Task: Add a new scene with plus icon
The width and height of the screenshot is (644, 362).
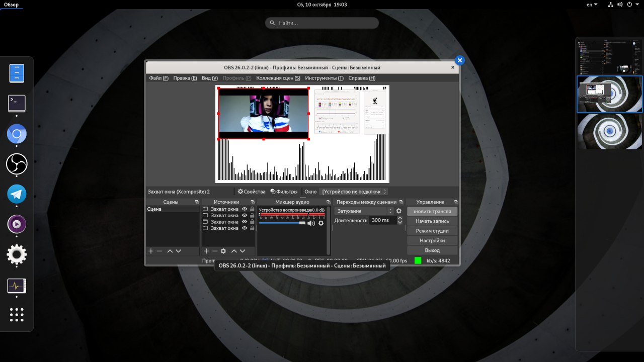Action: click(x=151, y=251)
